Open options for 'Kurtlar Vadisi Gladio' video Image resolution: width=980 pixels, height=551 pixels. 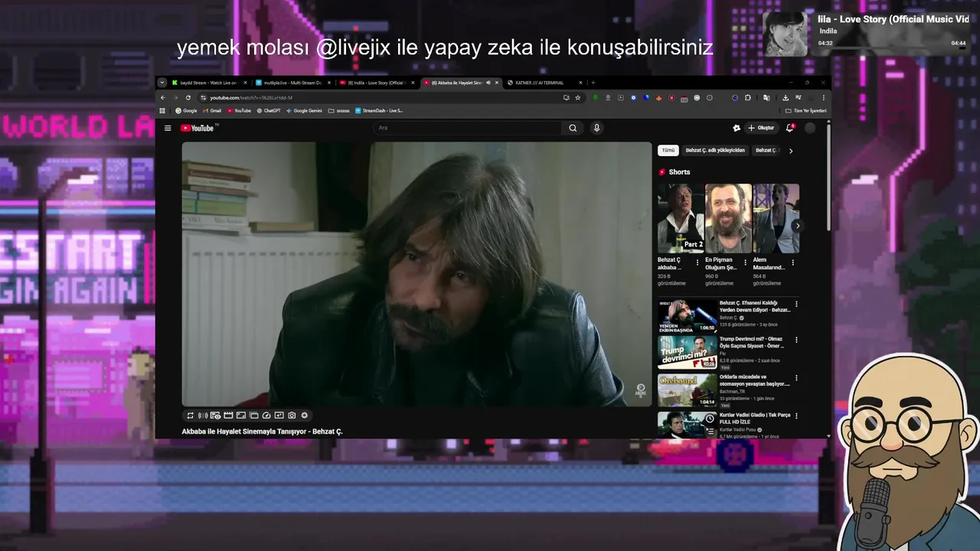[x=796, y=416]
